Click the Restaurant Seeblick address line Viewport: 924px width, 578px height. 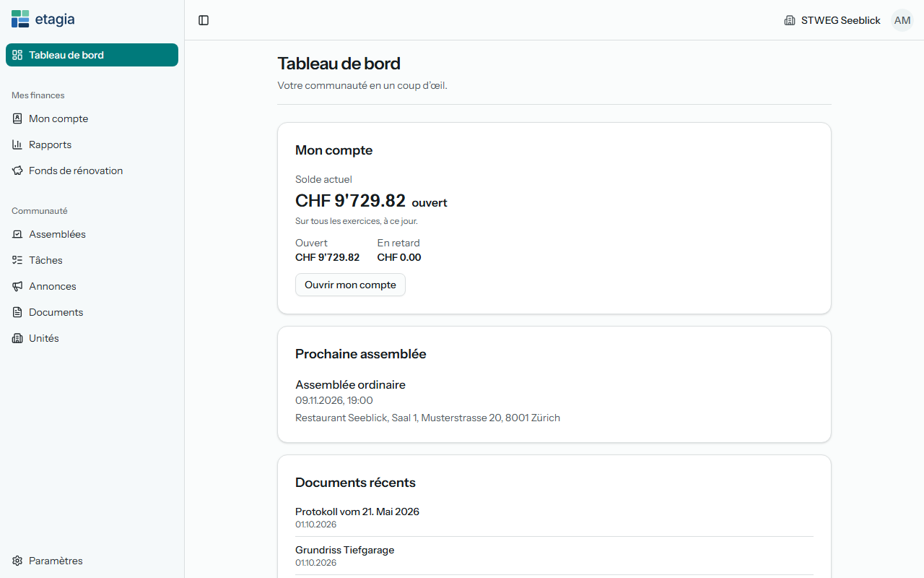427,418
